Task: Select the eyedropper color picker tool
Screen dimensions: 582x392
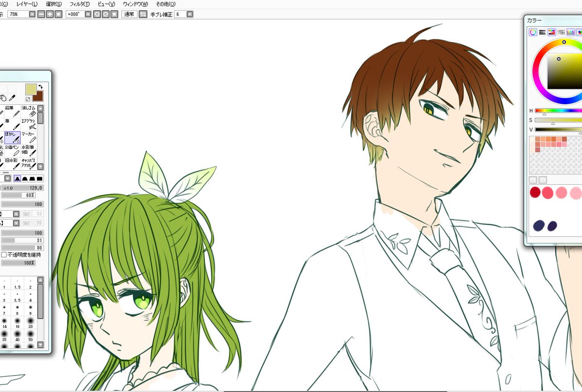Action: (x=13, y=98)
